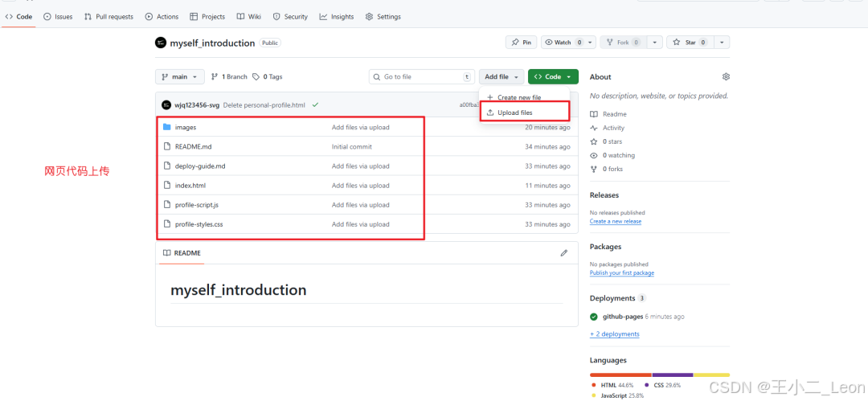Viewport: 868px width, 401px height.
Task: View the 1 Branch link
Action: (229, 77)
